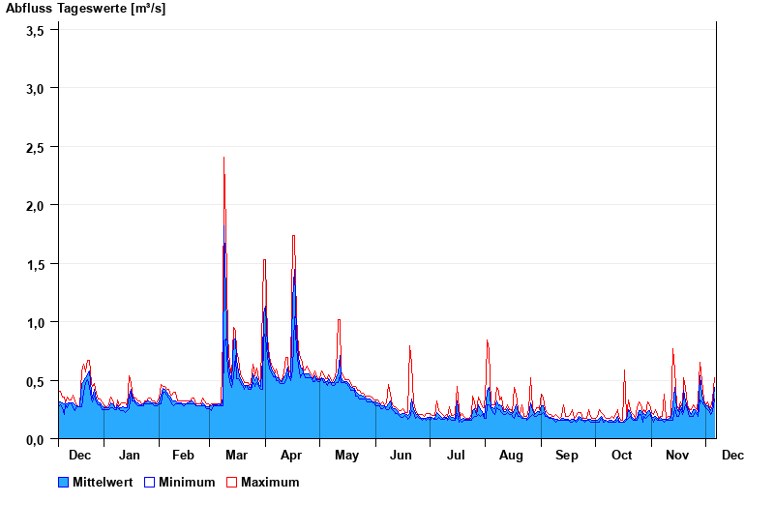Image resolution: width=774 pixels, height=532 pixels.
Task: Pick the Jun month axis label
Action: 402,456
